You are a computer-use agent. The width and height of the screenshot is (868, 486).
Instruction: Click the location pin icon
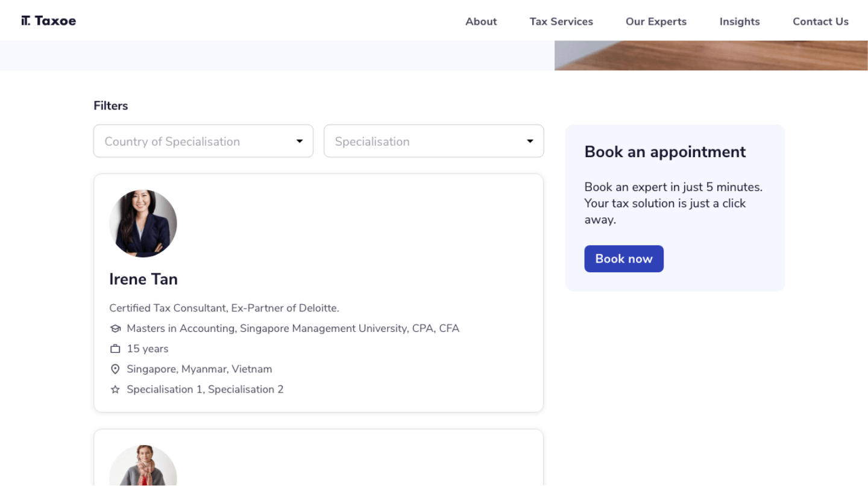point(115,369)
